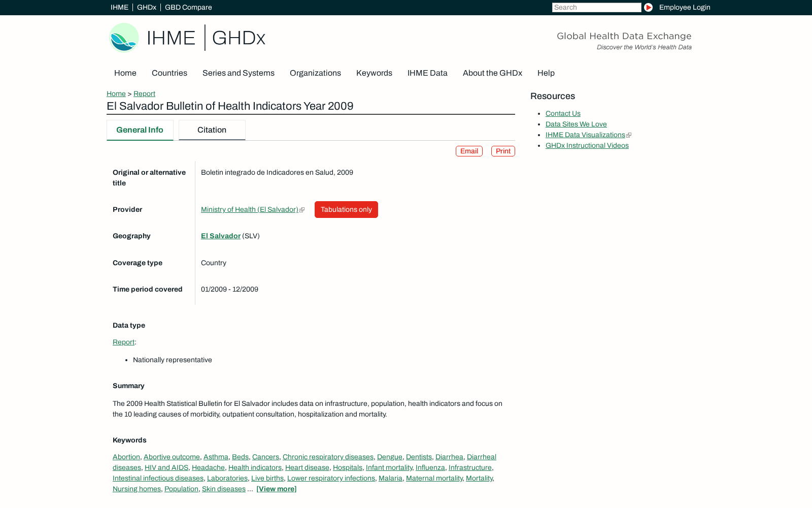Click the Diarrhea keyword

coord(449,457)
